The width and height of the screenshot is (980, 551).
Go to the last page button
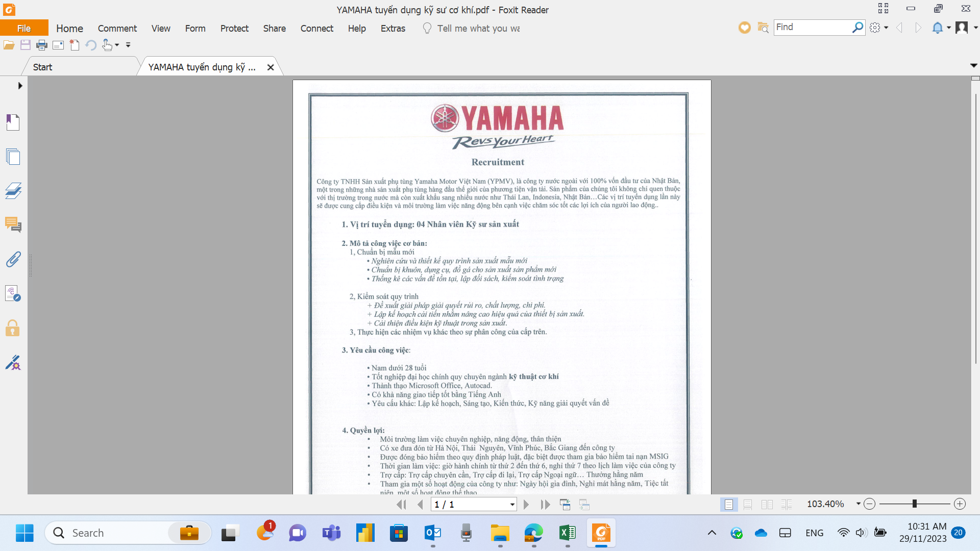tap(545, 505)
